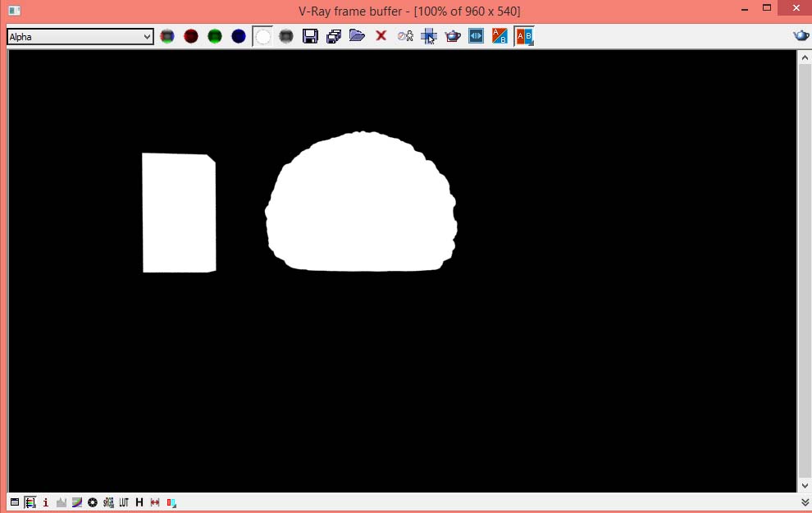Viewport: 812px width, 513px height.
Task: Toggle pixel aspect ratio red arrows icon
Action: [155, 502]
